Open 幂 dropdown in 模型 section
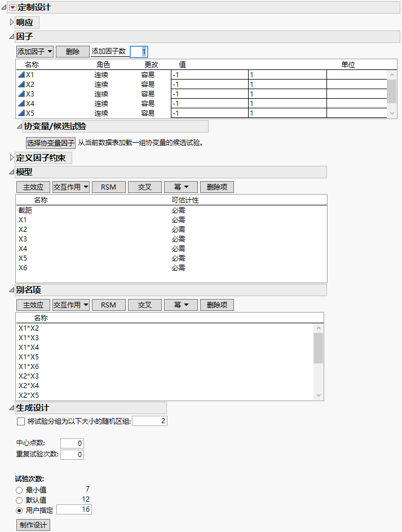 click(181, 187)
